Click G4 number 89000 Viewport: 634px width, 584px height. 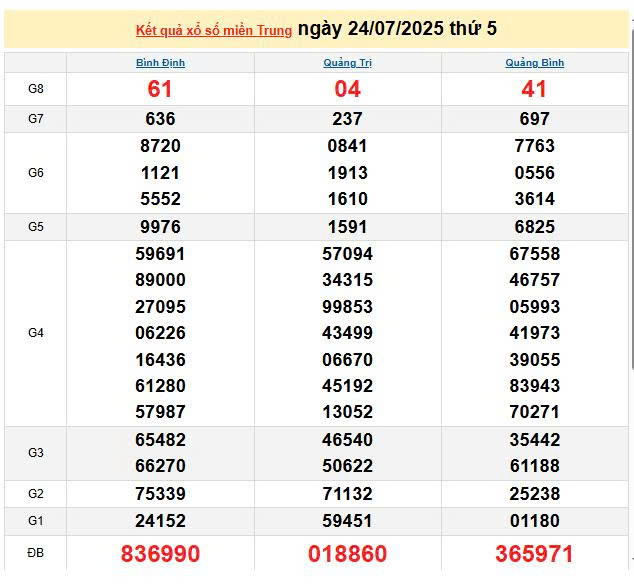coord(161,280)
